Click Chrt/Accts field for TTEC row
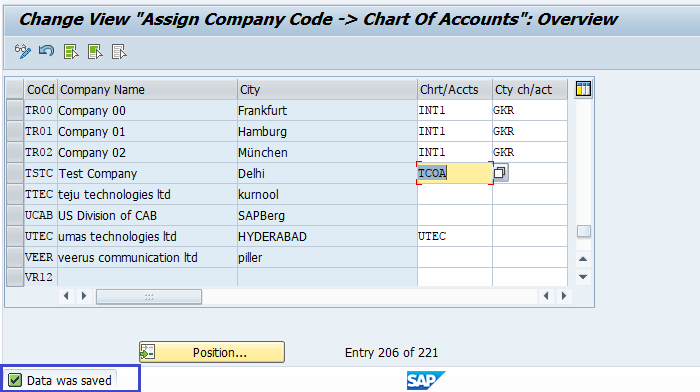 point(455,194)
